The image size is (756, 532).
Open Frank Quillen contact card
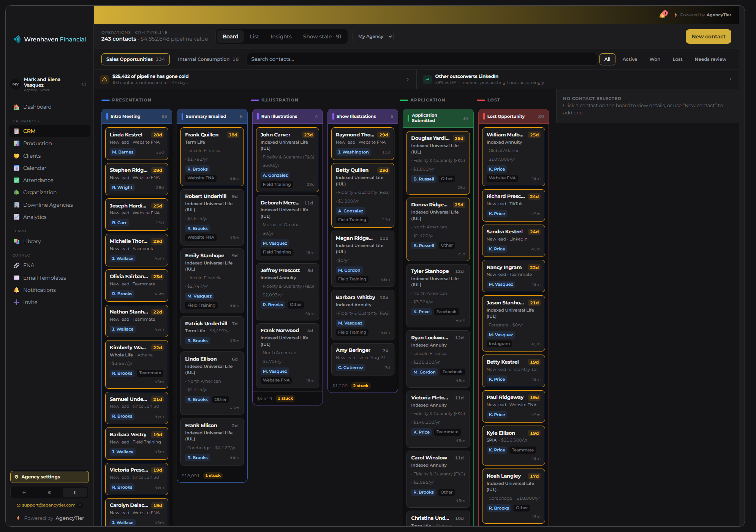pos(212,157)
